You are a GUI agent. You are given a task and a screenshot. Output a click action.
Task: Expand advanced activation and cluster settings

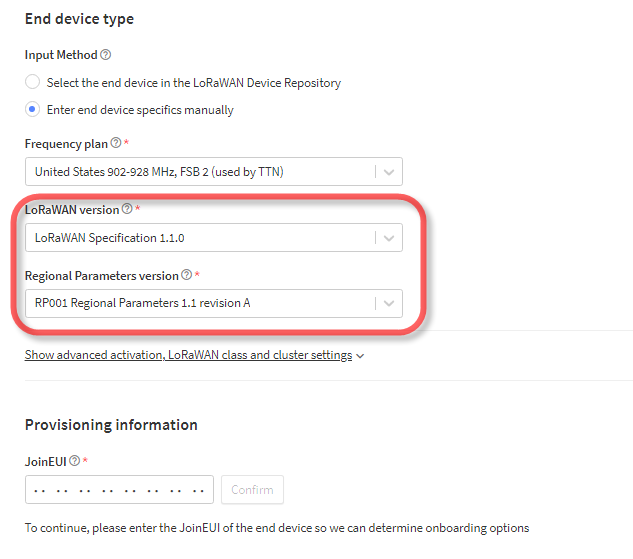[189, 355]
